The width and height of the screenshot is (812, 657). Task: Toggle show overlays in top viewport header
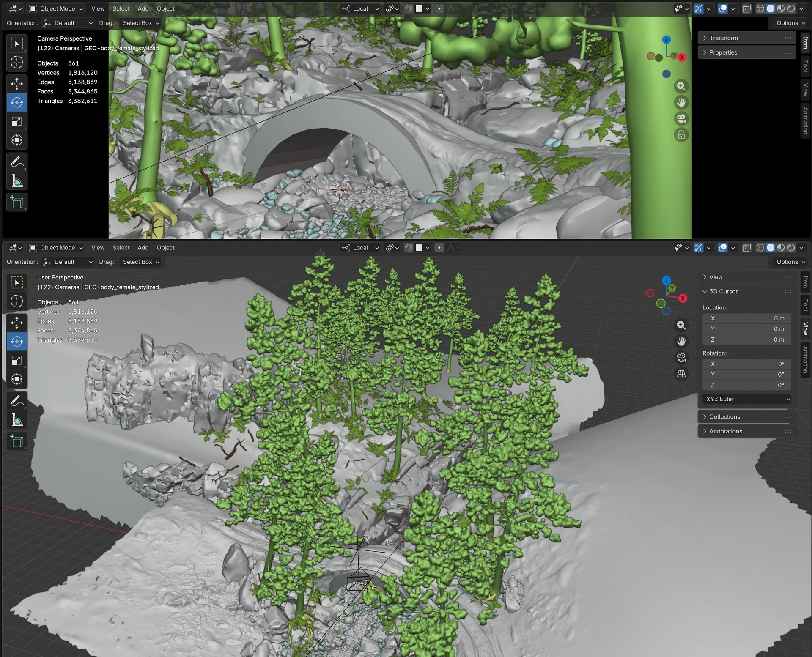[x=723, y=9]
